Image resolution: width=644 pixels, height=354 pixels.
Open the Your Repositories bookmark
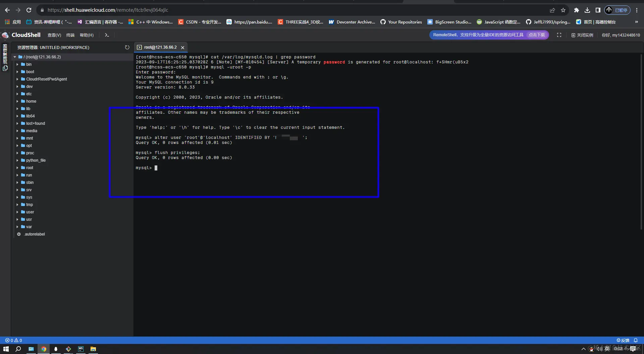[401, 22]
